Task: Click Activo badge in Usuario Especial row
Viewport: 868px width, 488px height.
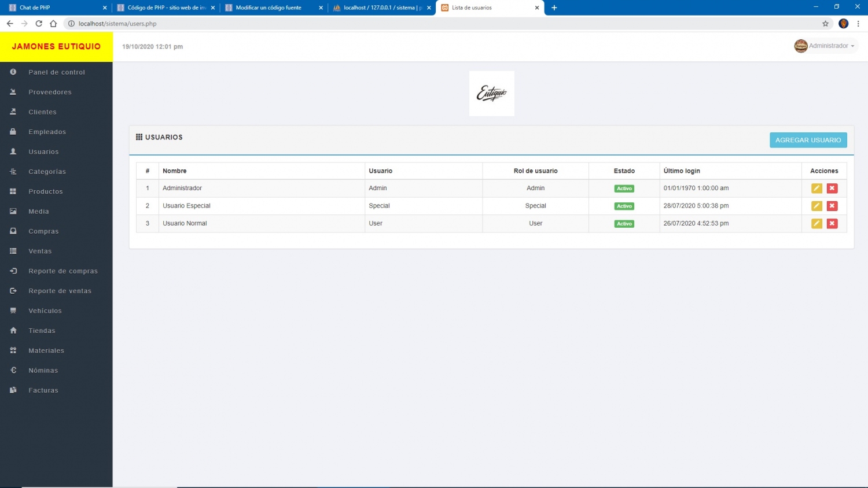Action: click(624, 206)
